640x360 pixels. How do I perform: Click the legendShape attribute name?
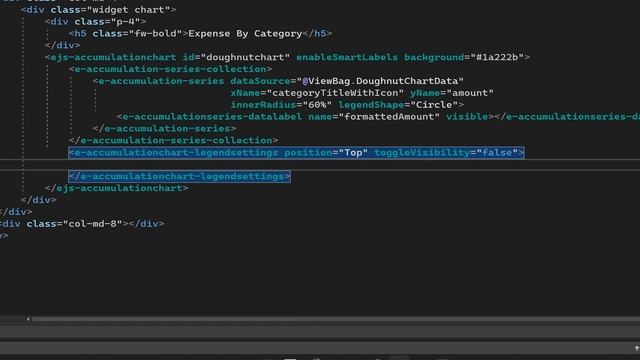coord(371,105)
